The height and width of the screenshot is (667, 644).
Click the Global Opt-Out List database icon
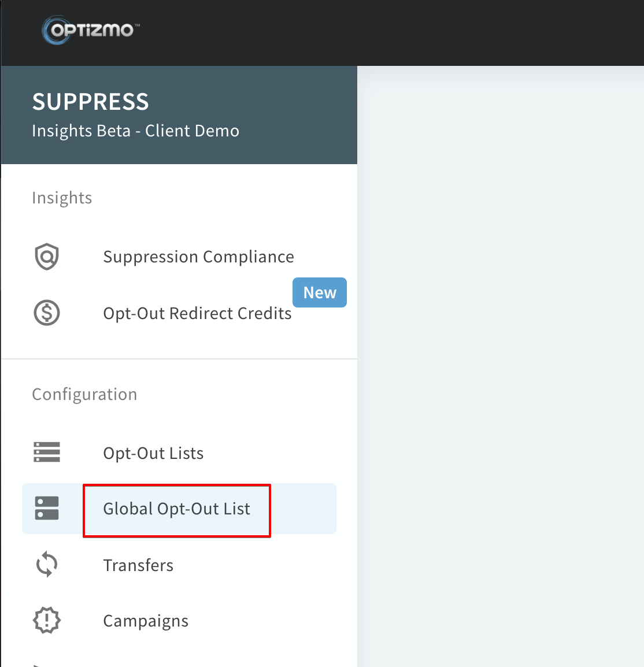click(47, 509)
